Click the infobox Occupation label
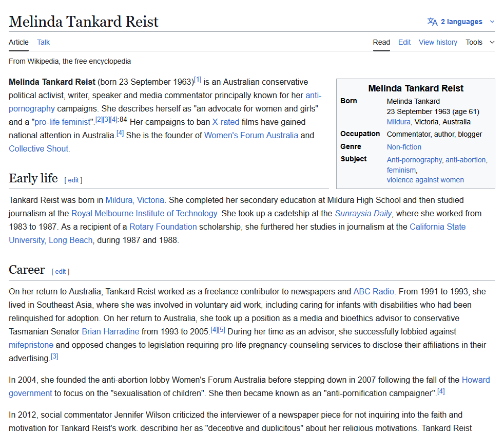The width and height of the screenshot is (504, 431). coord(360,134)
